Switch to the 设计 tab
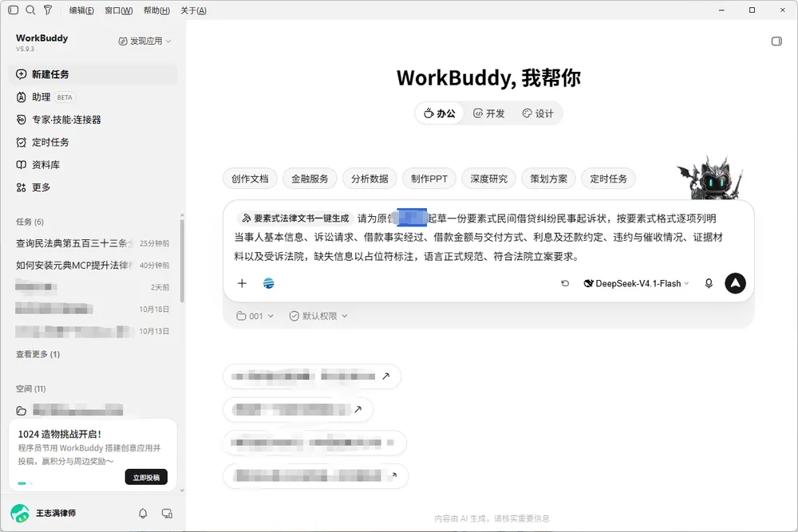 tap(538, 113)
